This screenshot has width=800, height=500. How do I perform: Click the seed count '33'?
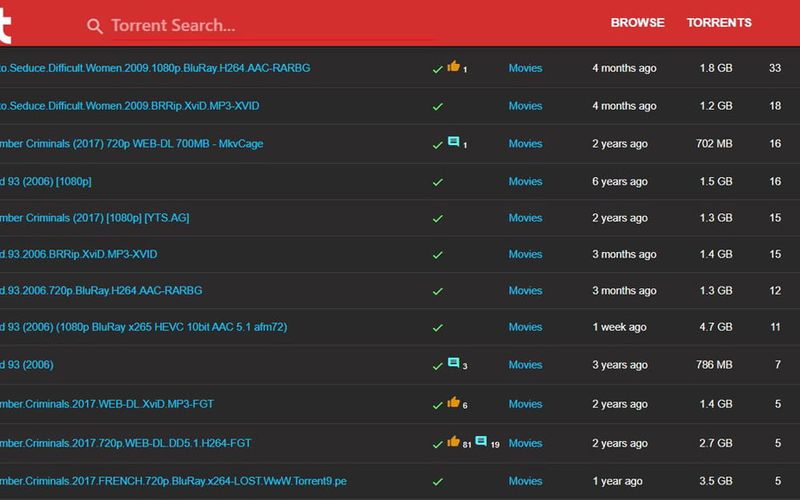click(775, 68)
